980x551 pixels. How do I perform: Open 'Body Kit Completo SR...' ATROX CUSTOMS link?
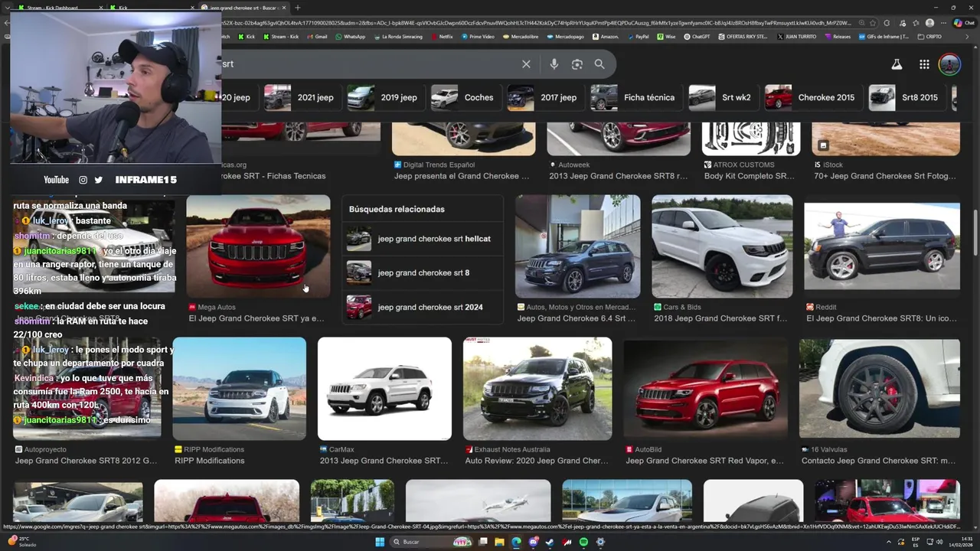tap(750, 176)
